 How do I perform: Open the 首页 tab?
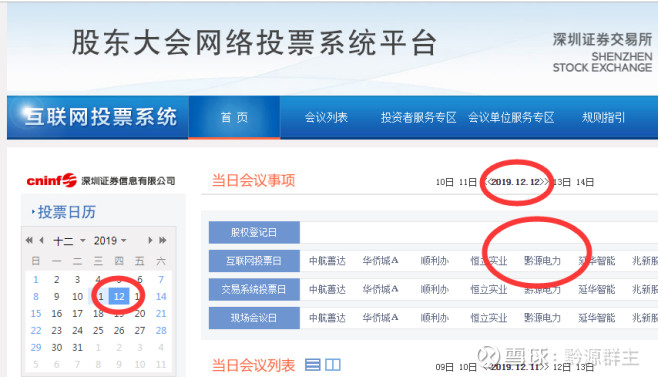pyautogui.click(x=234, y=117)
